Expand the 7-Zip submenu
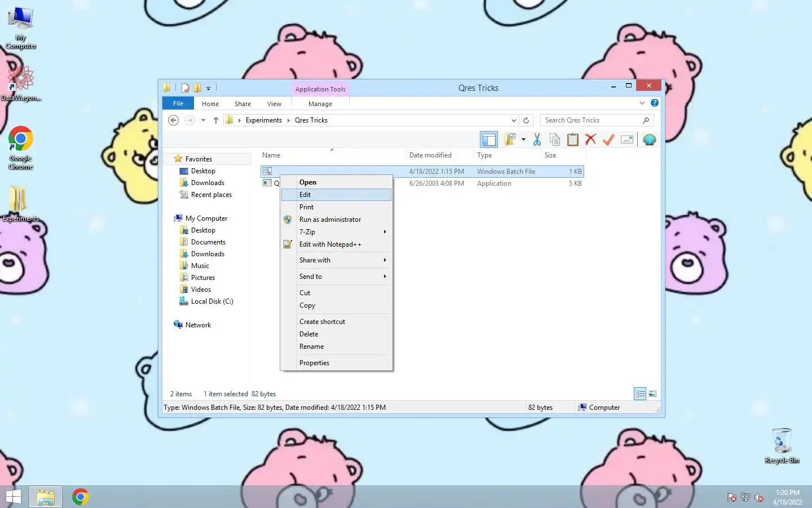The height and width of the screenshot is (508, 812). (x=337, y=232)
